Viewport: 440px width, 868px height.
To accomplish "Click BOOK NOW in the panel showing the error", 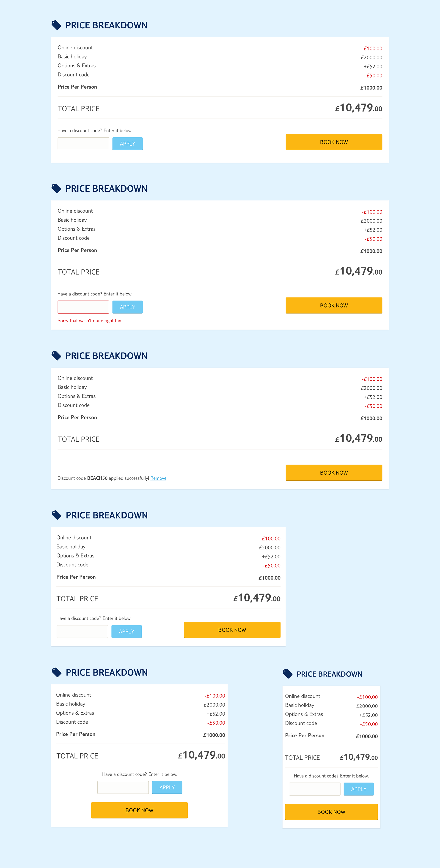I will pos(333,305).
